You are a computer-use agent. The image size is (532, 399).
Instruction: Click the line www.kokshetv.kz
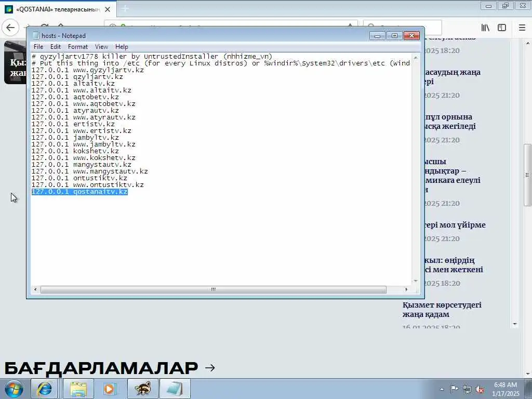(84, 158)
